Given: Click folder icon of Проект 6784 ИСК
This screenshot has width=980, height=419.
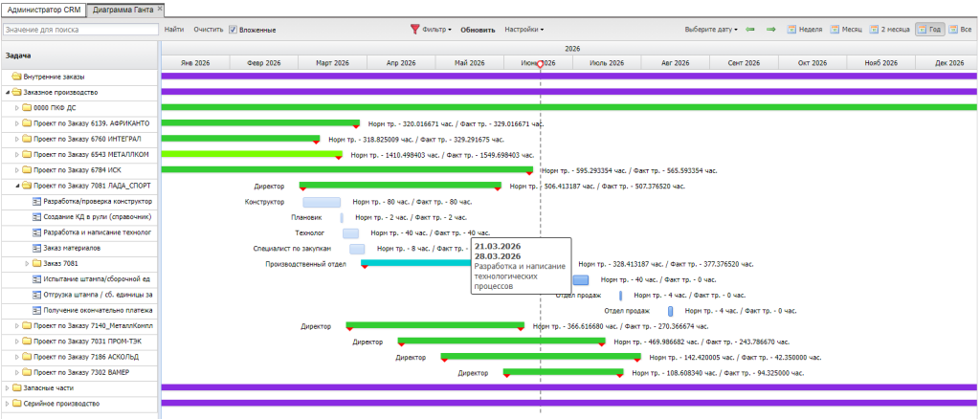Looking at the screenshot, I should pyautogui.click(x=27, y=170).
